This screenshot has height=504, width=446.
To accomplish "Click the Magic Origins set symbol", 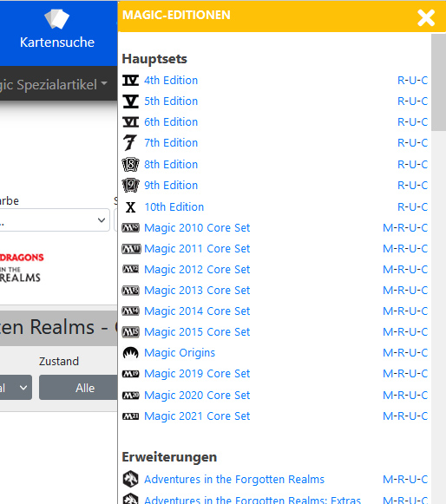I will coord(130,352).
